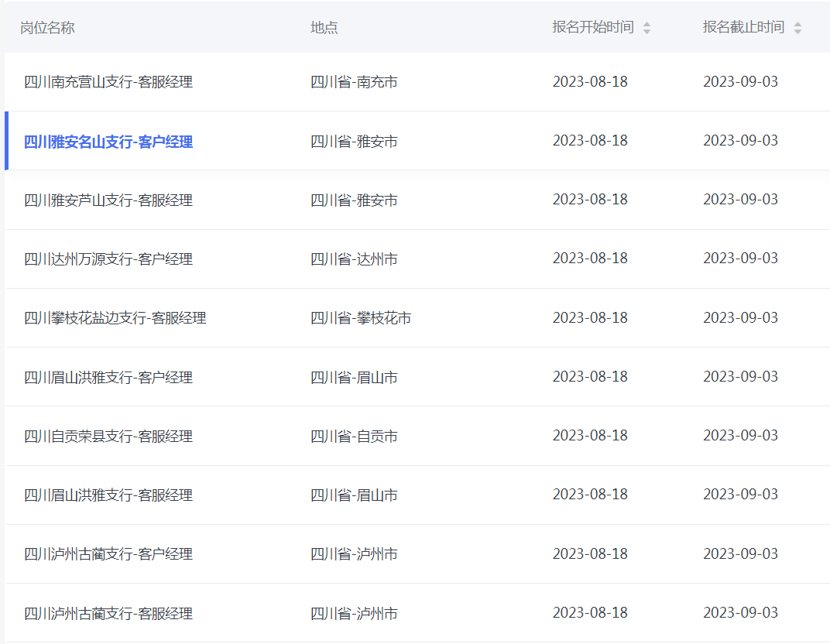Open 四川攀枝花盐边支行-客服经理 listing
The height and width of the screenshot is (644, 830).
(x=115, y=318)
